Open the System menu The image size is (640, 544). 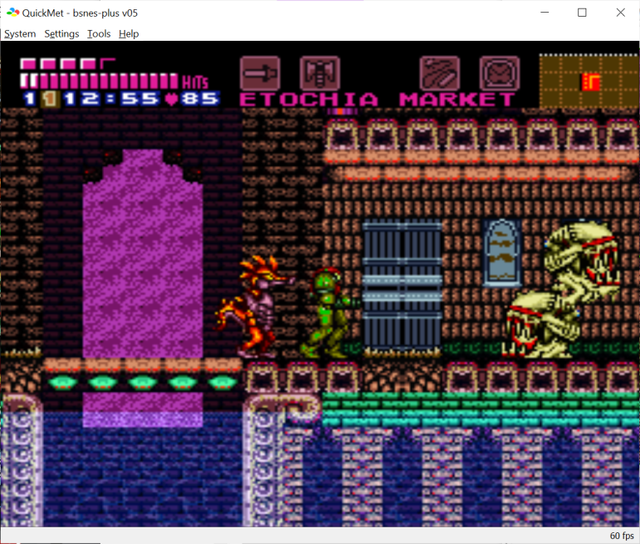pyautogui.click(x=20, y=34)
